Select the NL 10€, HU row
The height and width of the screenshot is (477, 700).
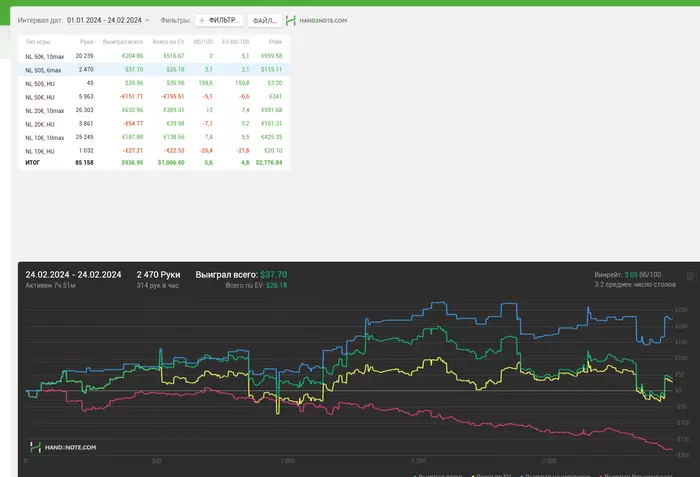pos(154,151)
